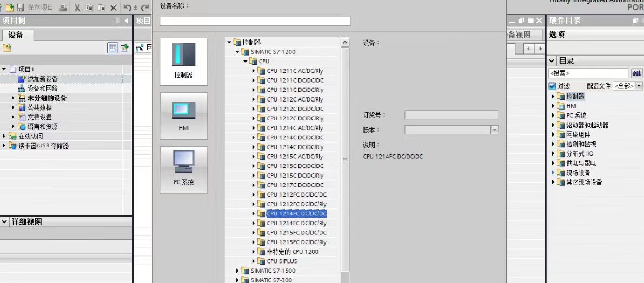Select CPU 1212FC DC/DC/Rly in the device tree

click(296, 204)
